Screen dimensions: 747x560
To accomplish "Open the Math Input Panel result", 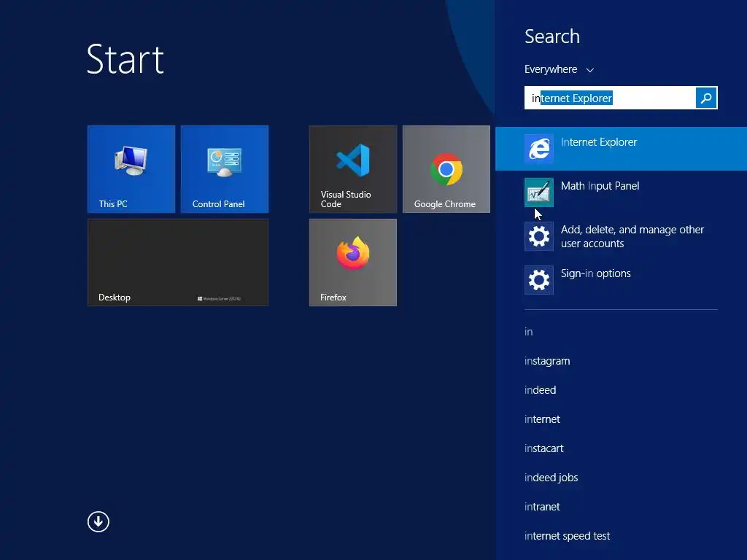I will coord(621,192).
